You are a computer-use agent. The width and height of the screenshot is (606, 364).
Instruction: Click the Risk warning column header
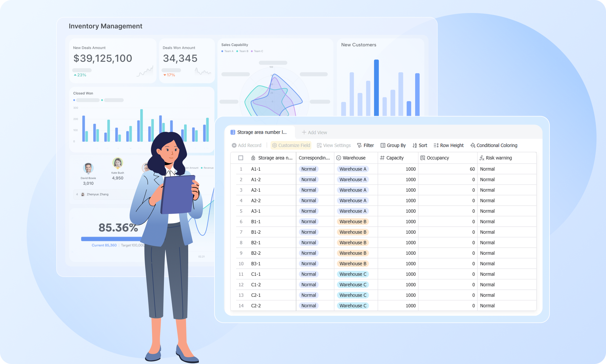point(507,158)
